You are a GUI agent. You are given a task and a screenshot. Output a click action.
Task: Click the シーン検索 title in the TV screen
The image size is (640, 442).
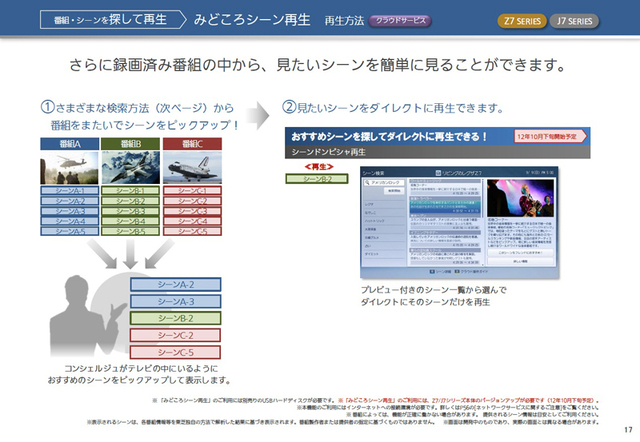coord(373,173)
